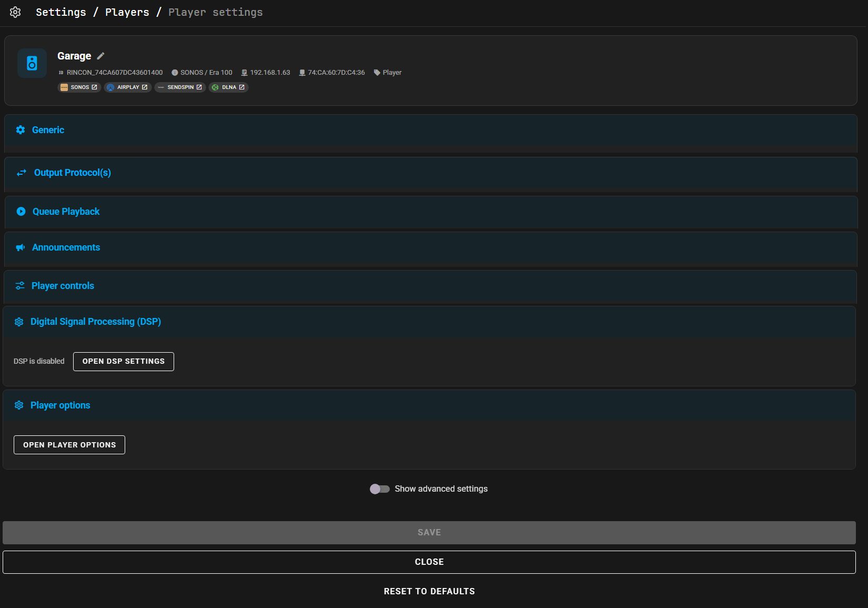Expand the Announcements section
The width and height of the screenshot is (868, 608).
pyautogui.click(x=66, y=247)
